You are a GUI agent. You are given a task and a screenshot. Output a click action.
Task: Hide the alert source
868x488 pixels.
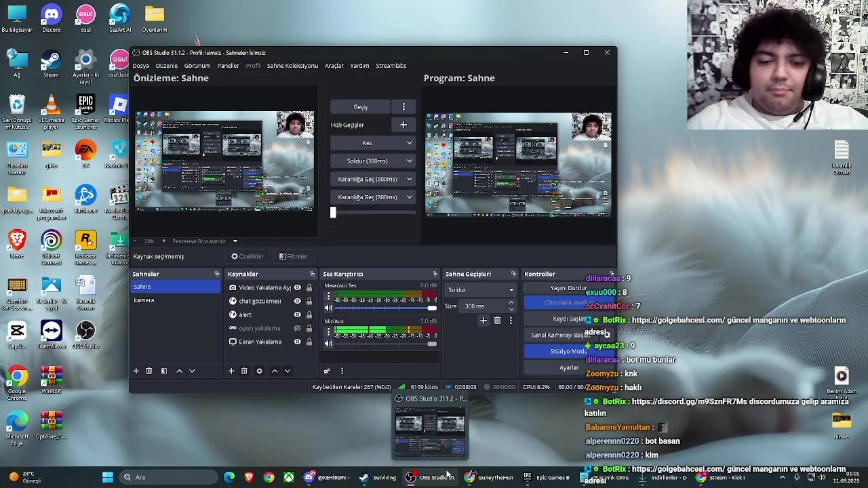(297, 314)
